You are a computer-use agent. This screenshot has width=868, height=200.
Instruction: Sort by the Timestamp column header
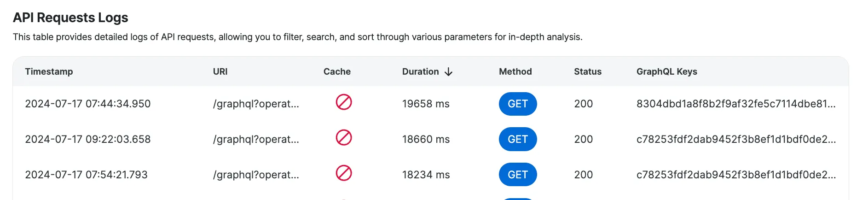pyautogui.click(x=49, y=72)
